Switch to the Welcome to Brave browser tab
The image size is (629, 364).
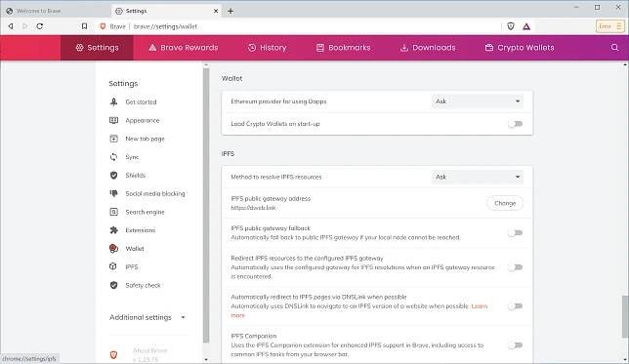tap(56, 11)
